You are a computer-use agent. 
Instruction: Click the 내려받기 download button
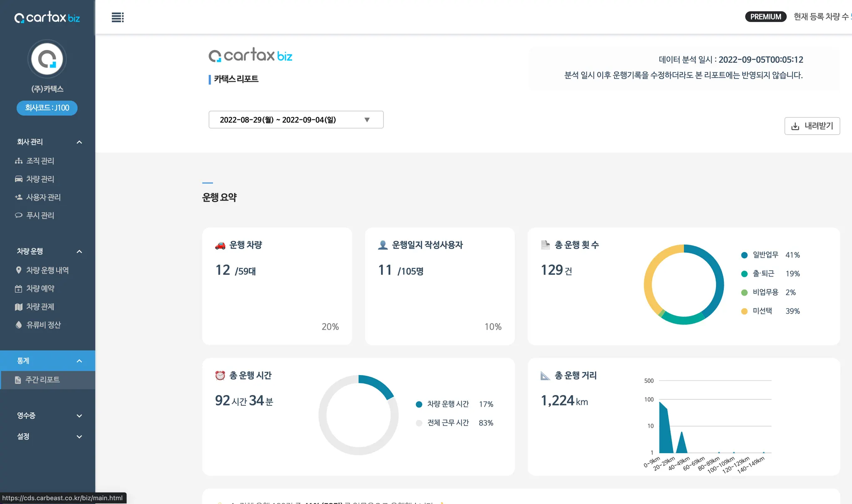coord(812,126)
